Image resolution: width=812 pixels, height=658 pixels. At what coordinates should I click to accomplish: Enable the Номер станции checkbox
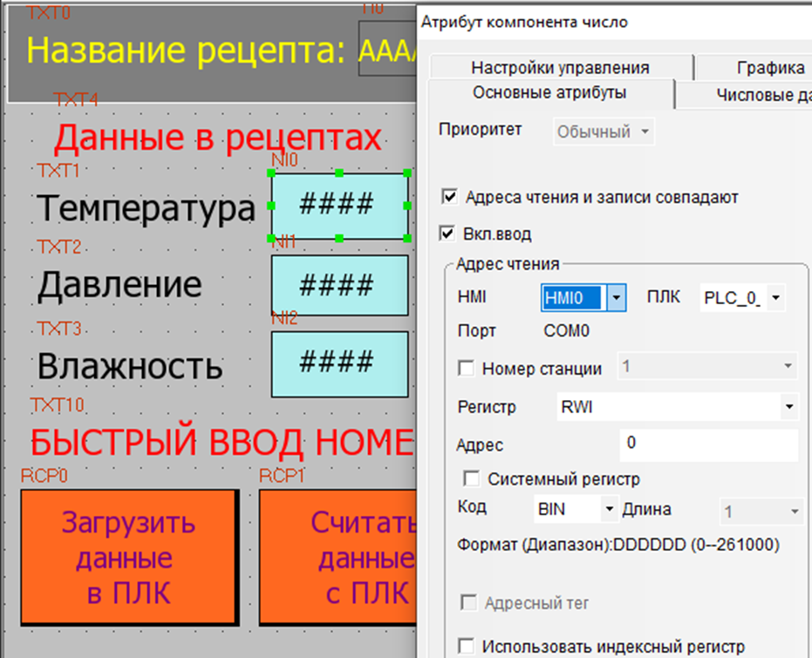[469, 369]
